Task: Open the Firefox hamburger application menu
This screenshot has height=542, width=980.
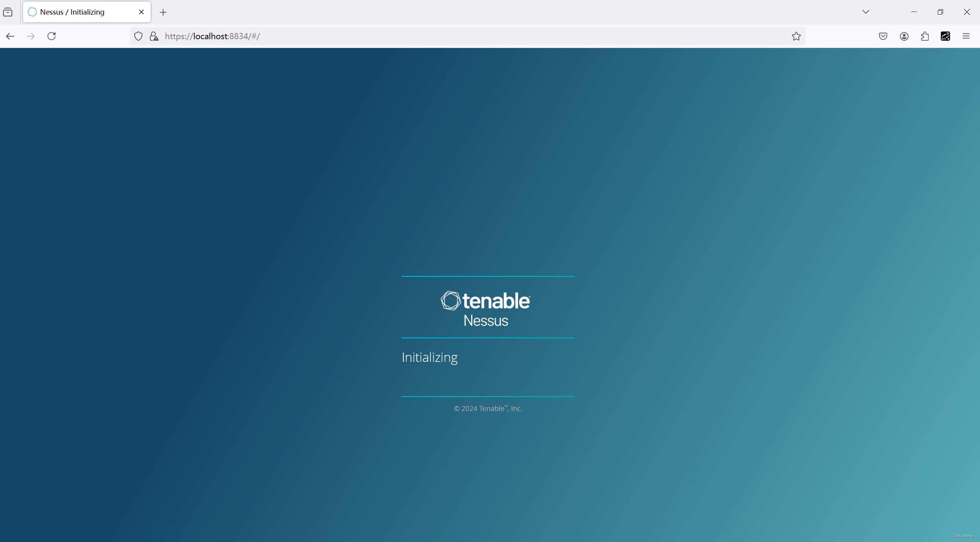Action: (x=966, y=36)
